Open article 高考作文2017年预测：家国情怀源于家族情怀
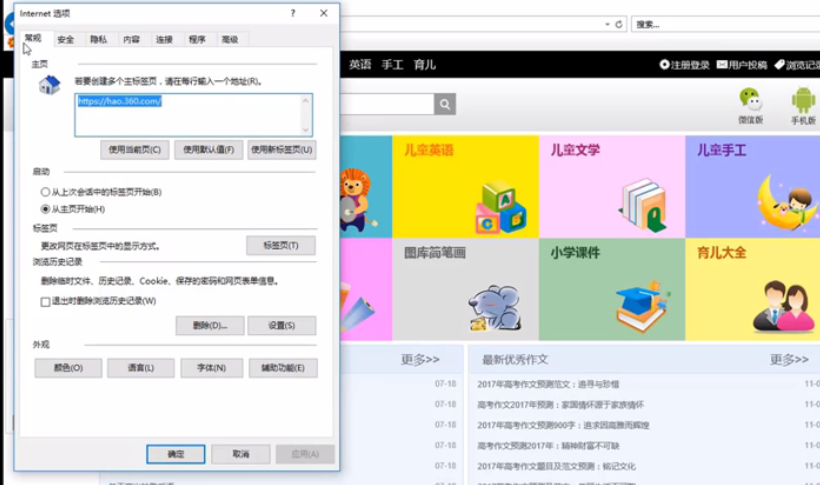 pos(561,404)
